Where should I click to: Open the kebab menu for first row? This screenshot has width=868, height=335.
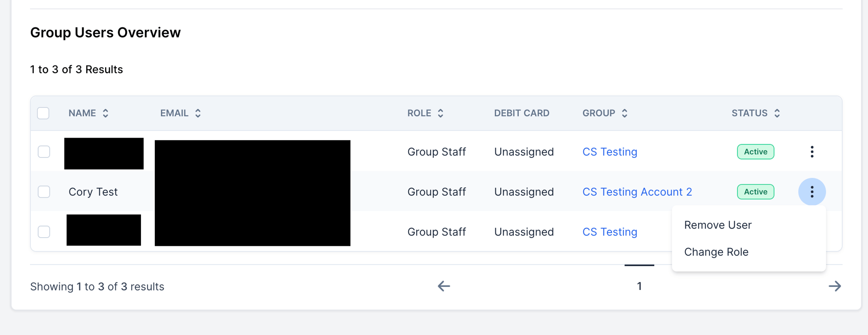pos(812,152)
